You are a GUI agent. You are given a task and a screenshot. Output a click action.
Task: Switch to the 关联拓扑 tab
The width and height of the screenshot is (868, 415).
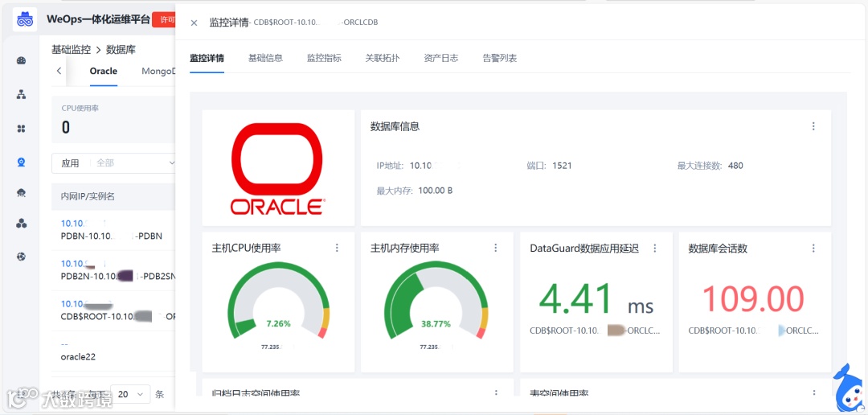coord(383,58)
